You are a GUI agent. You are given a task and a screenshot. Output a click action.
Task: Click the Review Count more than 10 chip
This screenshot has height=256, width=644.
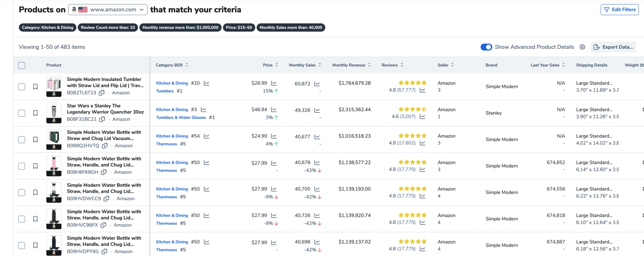108,28
